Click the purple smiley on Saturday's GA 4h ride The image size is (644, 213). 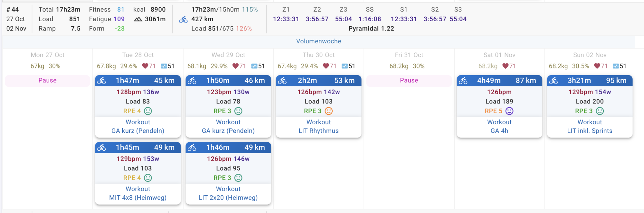pyautogui.click(x=509, y=111)
